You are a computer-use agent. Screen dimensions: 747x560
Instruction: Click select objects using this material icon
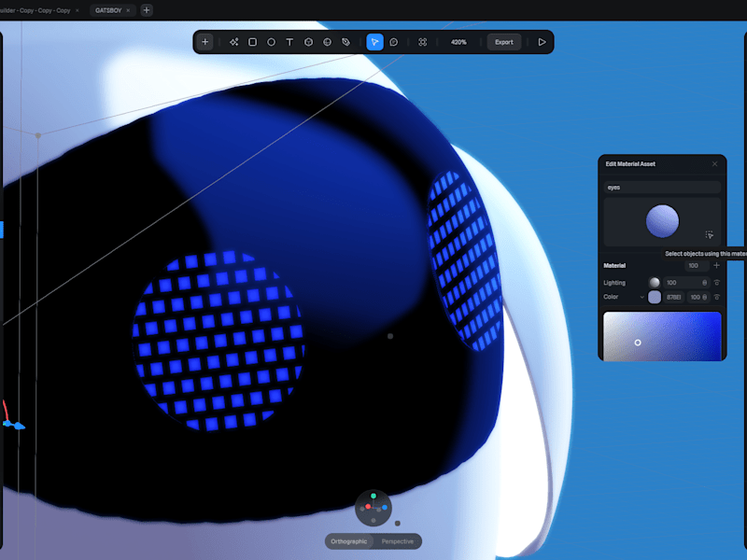pyautogui.click(x=710, y=235)
